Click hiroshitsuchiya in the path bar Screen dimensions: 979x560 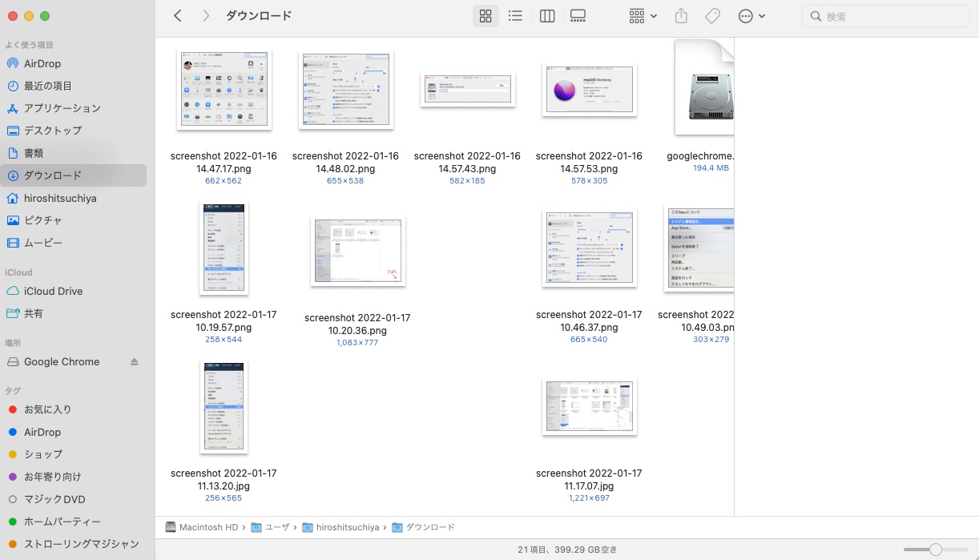pyautogui.click(x=345, y=527)
